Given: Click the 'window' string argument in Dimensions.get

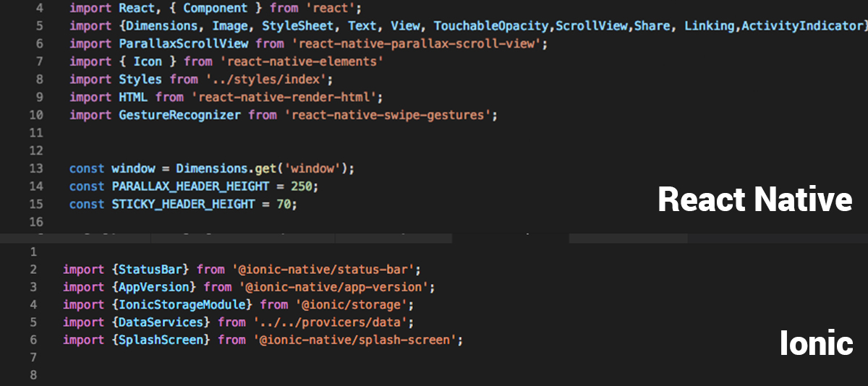Looking at the screenshot, I should tap(311, 168).
